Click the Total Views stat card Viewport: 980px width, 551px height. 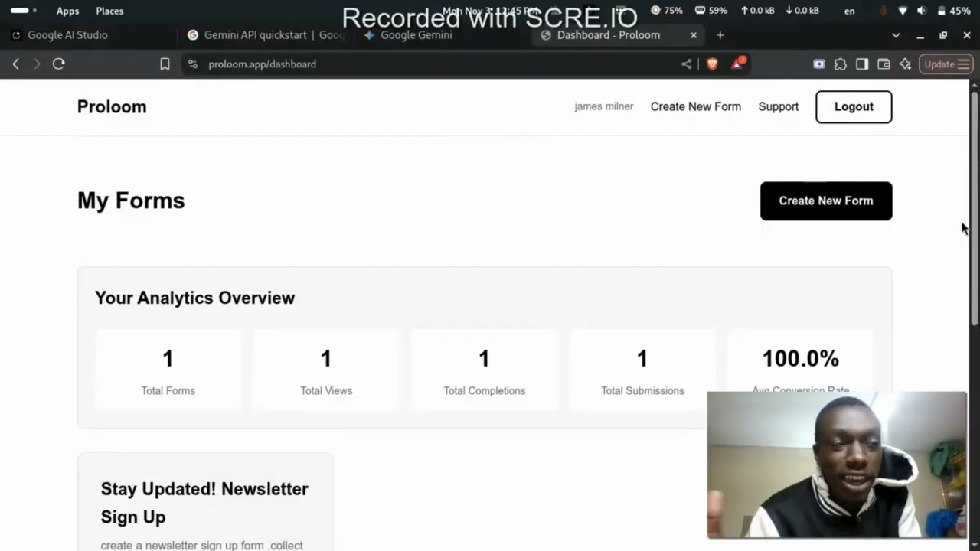[326, 370]
